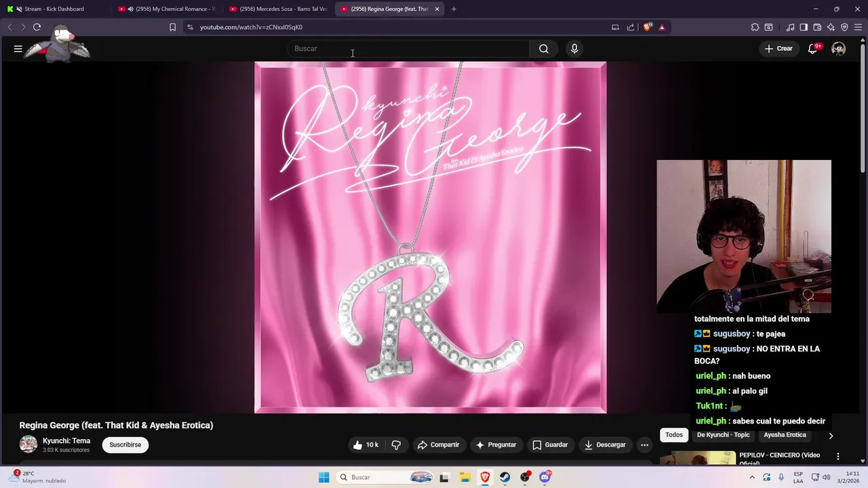Open the music note playlist icon
The width and height of the screenshot is (868, 488).
[790, 27]
